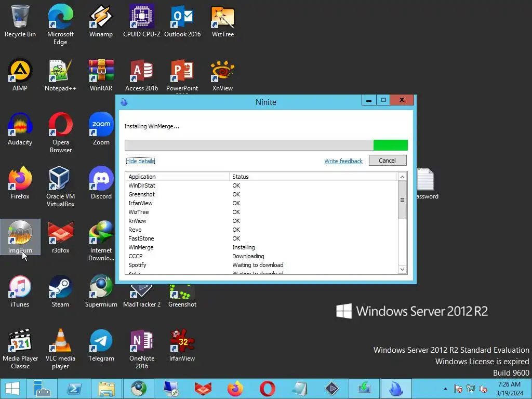Open File Explorer from the taskbar

click(x=107, y=389)
